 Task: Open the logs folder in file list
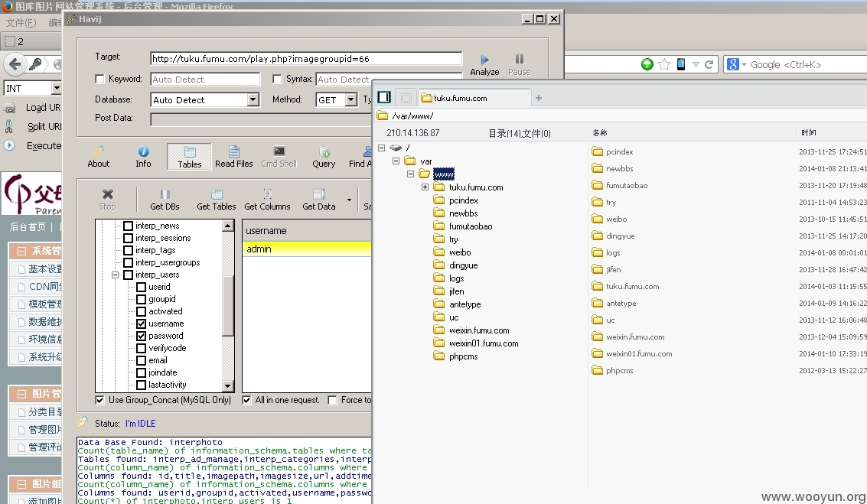tap(613, 252)
